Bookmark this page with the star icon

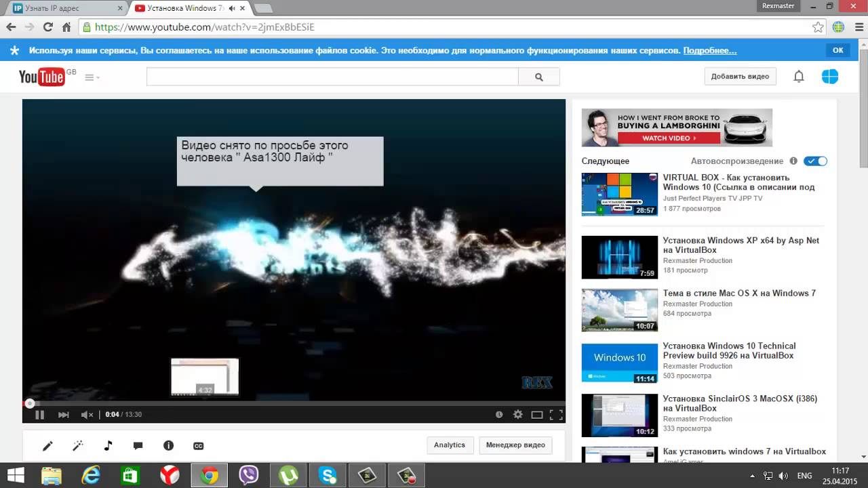(x=818, y=27)
